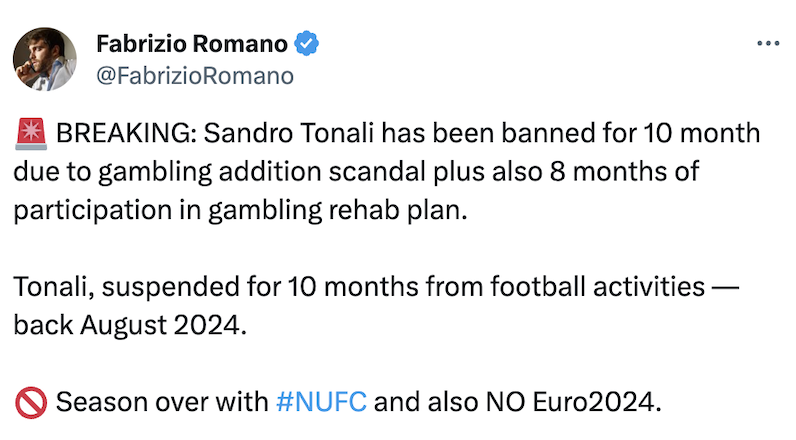
Task: Open the three-dot more options menu
Action: click(766, 44)
